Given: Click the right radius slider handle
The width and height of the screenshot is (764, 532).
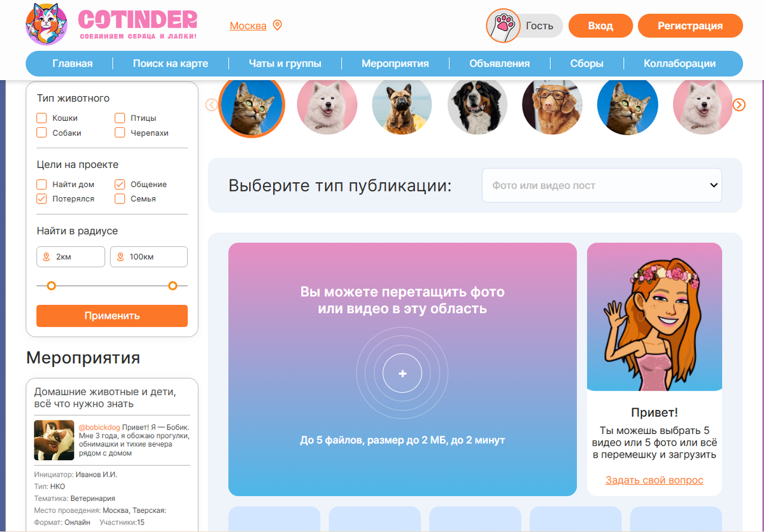Looking at the screenshot, I should [x=173, y=286].
